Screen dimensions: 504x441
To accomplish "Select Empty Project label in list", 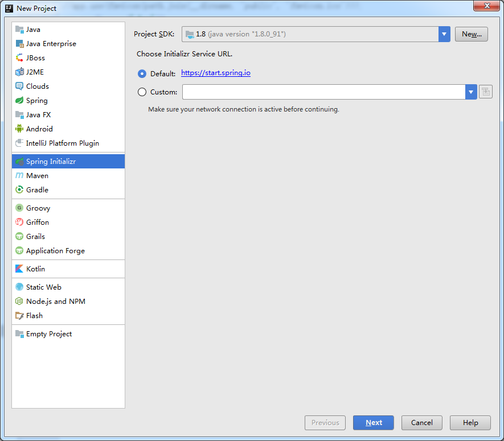I will coord(49,333).
